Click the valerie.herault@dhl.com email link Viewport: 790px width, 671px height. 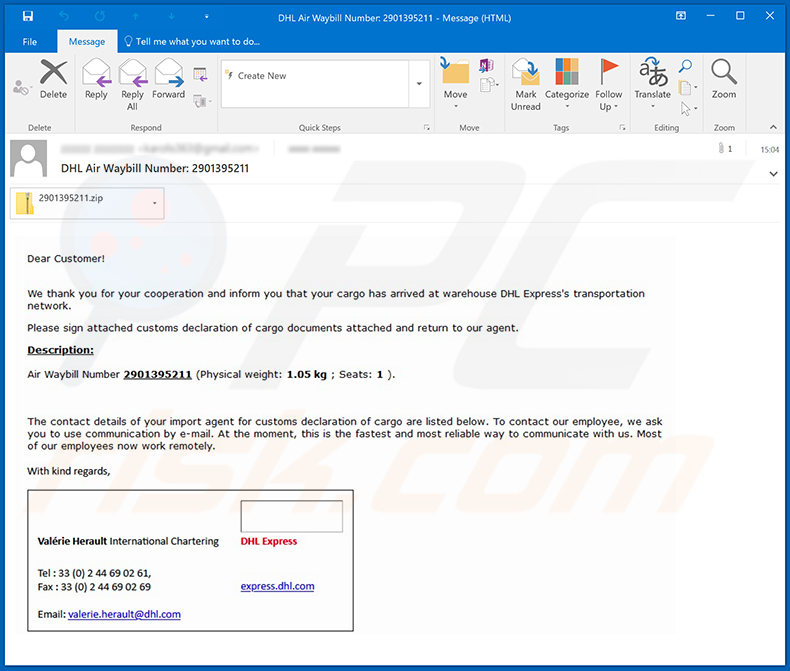tap(124, 614)
